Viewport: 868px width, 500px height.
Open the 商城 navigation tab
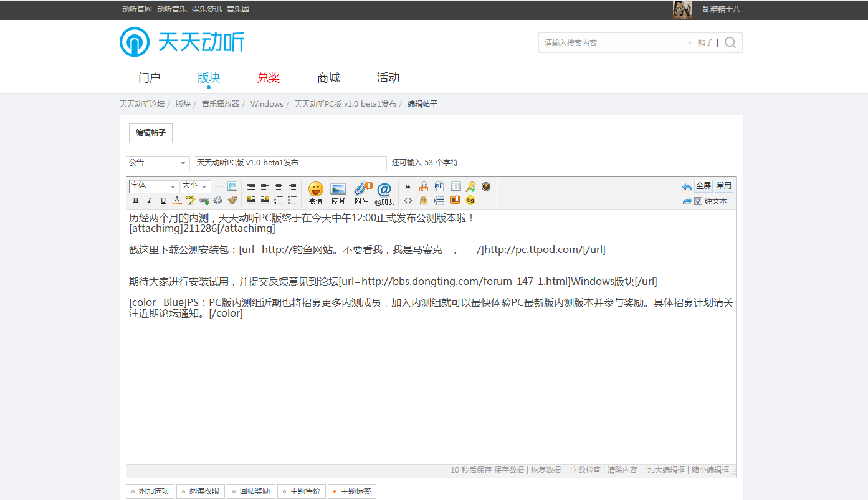(x=328, y=78)
